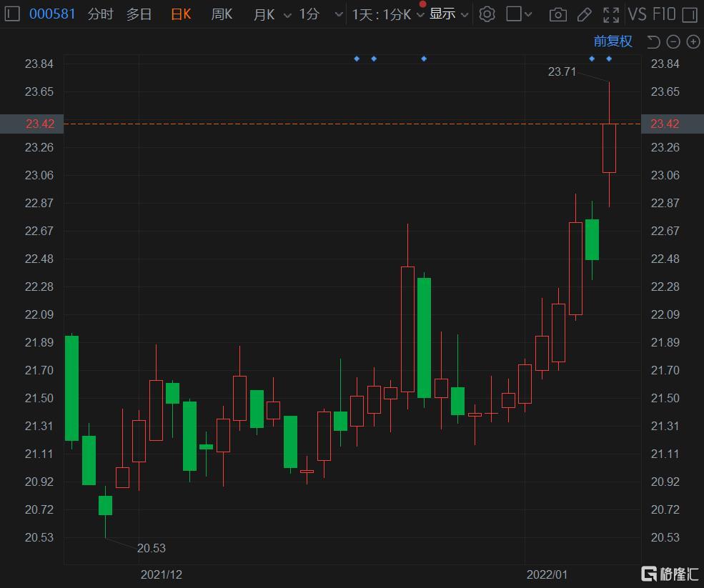Image resolution: width=704 pixels, height=588 pixels.
Task: Click the right axis 23.84 label
Action: click(665, 64)
